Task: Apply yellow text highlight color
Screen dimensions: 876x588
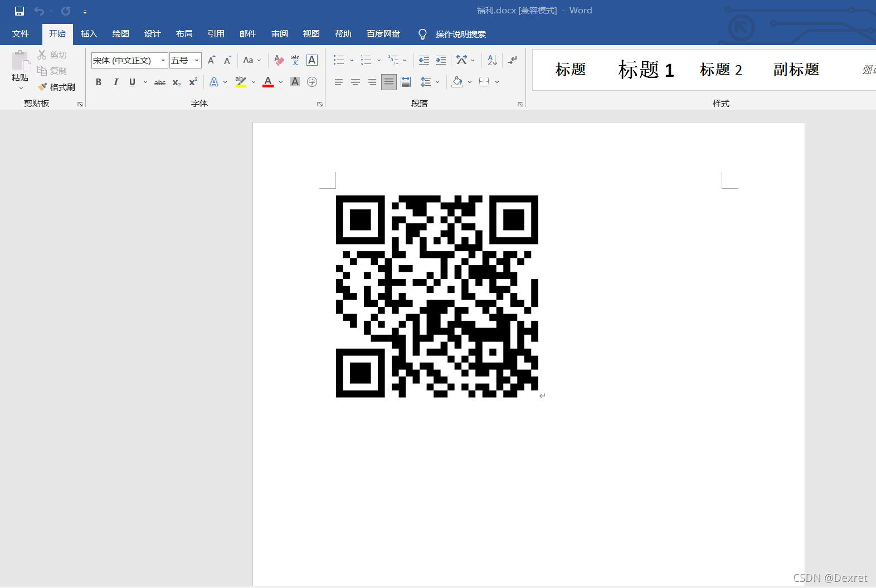Action: [241, 82]
